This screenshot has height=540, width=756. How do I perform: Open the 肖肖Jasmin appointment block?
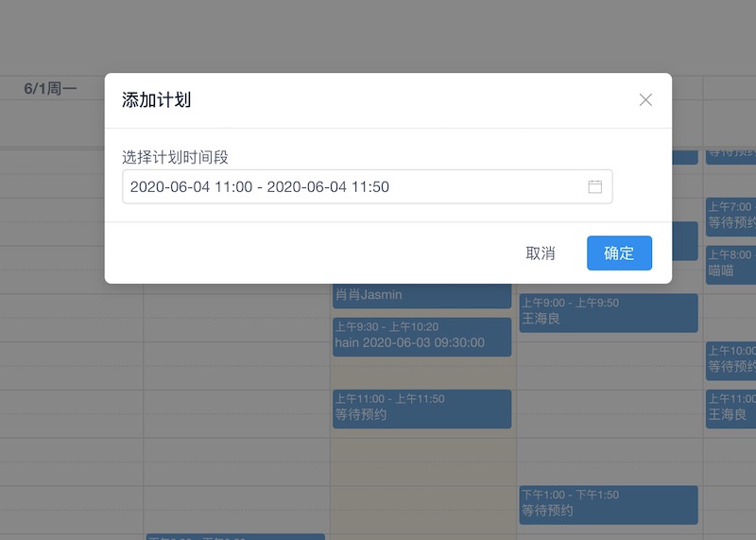(x=421, y=295)
